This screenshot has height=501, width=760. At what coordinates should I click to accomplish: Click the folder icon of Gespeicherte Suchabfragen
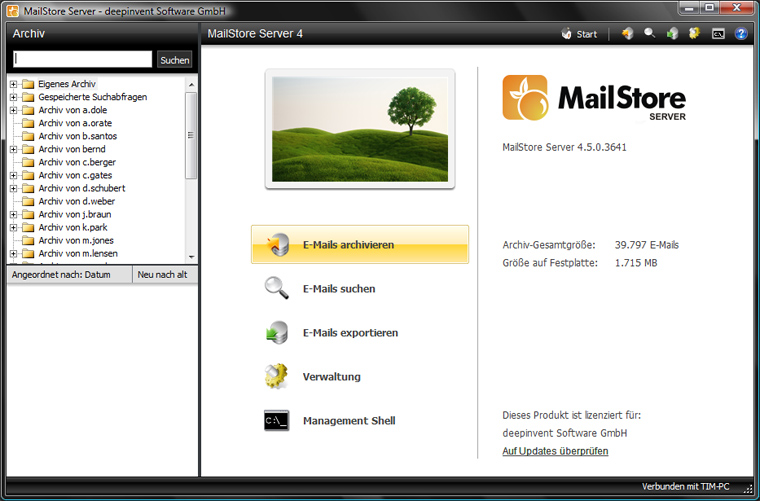pos(28,97)
